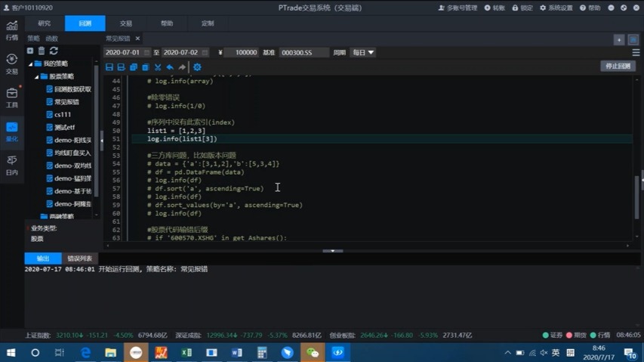This screenshot has height=362, width=644.
Task: Click the 转账 transfer button
Action: click(x=495, y=8)
